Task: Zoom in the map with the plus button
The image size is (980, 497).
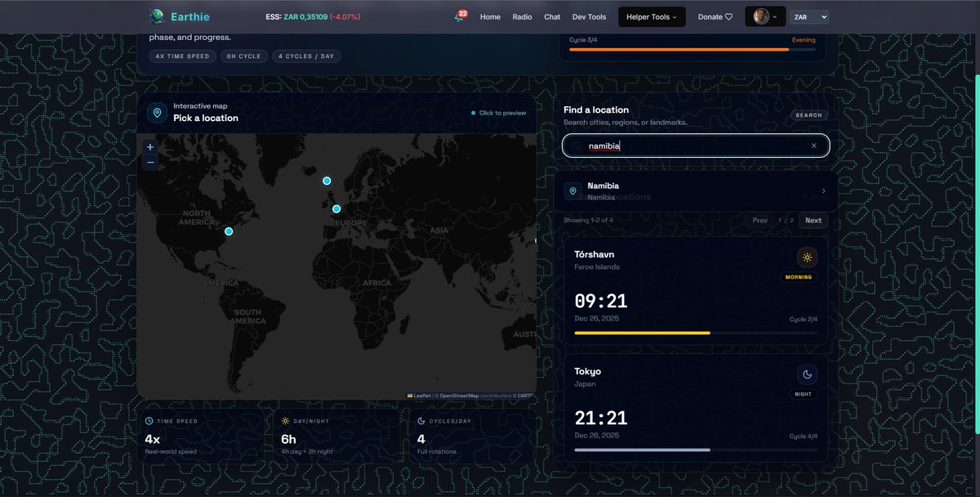Action: point(149,147)
